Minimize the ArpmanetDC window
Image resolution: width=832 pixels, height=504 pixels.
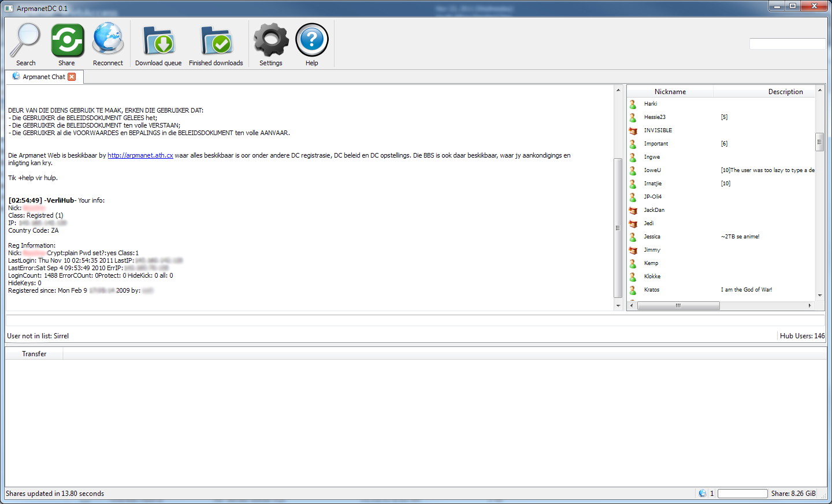pos(777,6)
